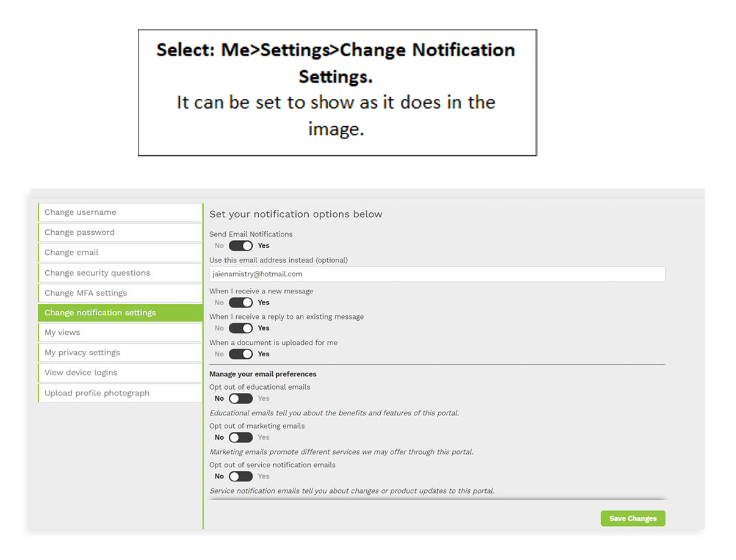Click the alternate email address field
Viewport: 736px width, 560px height.
pos(437,274)
